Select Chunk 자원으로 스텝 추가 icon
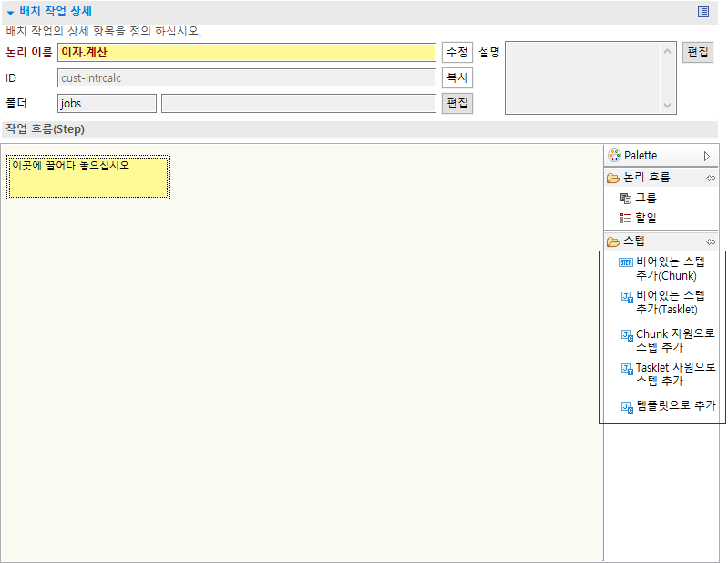The width and height of the screenshot is (728, 563). click(x=627, y=335)
